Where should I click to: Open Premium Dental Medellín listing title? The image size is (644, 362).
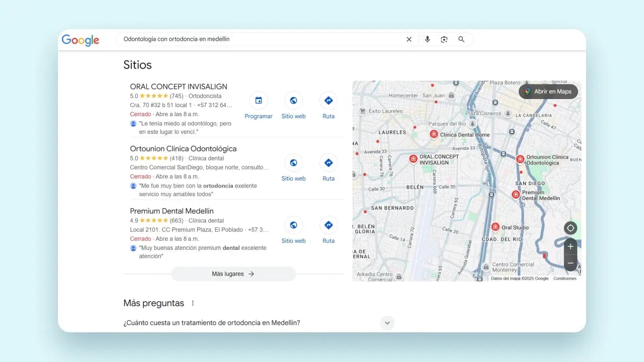(x=172, y=211)
